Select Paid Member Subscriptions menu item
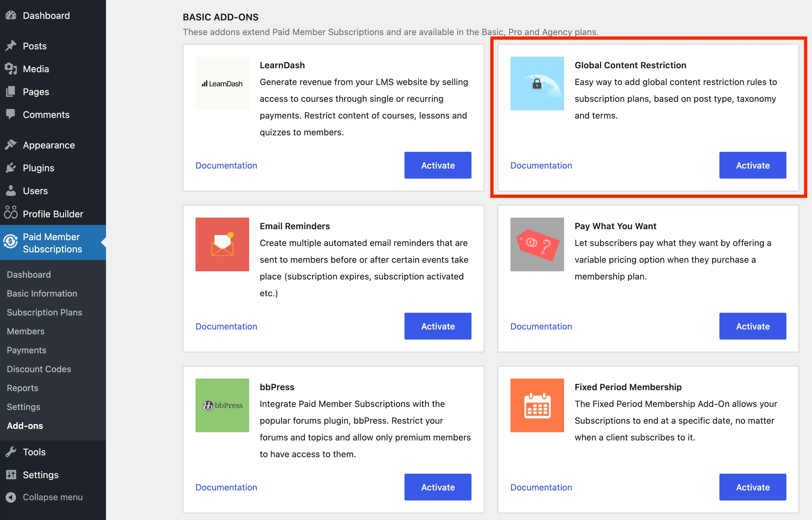 point(53,242)
